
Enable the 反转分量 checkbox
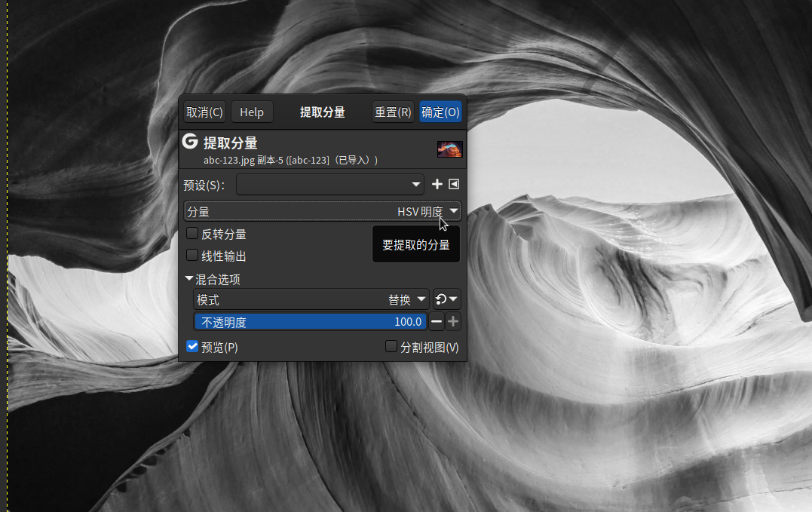click(x=192, y=233)
